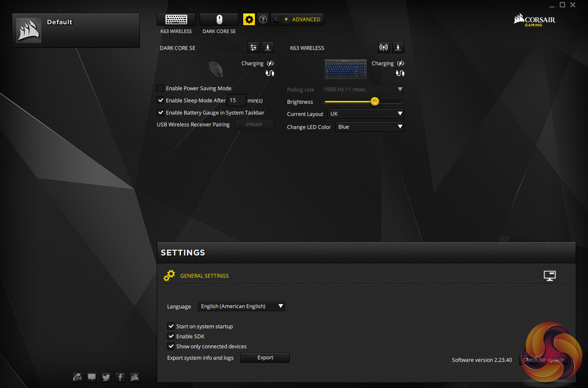
Task: Open the Language dropdown
Action: tap(241, 306)
